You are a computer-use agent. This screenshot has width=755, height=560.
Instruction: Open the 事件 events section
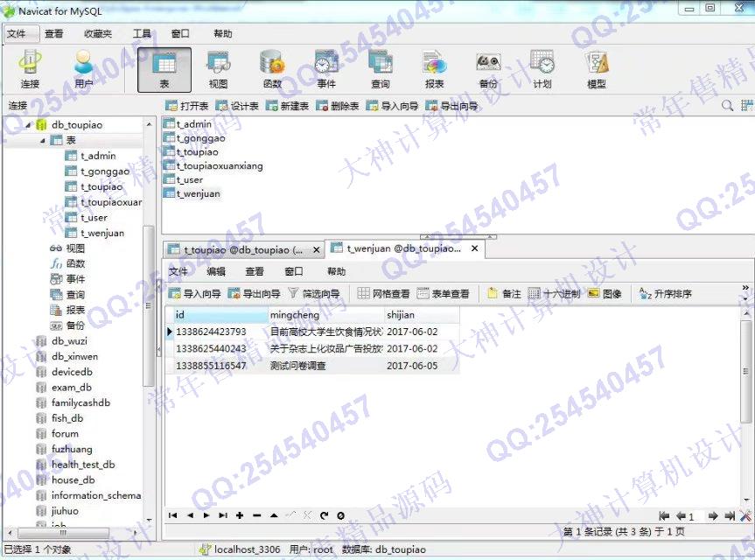click(326, 70)
